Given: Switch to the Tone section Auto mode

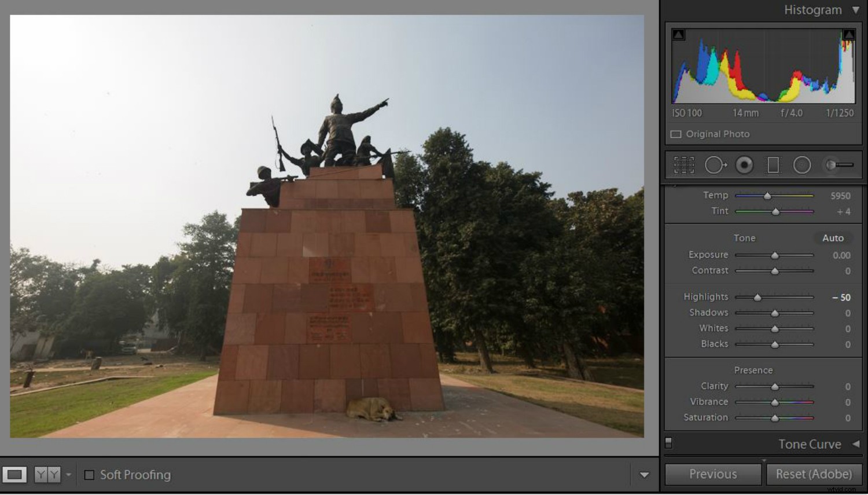Looking at the screenshot, I should coord(833,237).
